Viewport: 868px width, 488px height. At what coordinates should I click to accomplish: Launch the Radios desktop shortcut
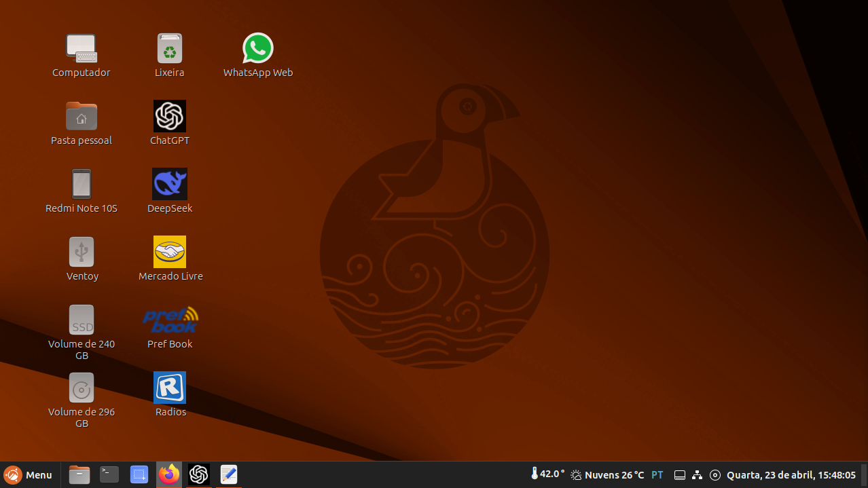(x=170, y=388)
